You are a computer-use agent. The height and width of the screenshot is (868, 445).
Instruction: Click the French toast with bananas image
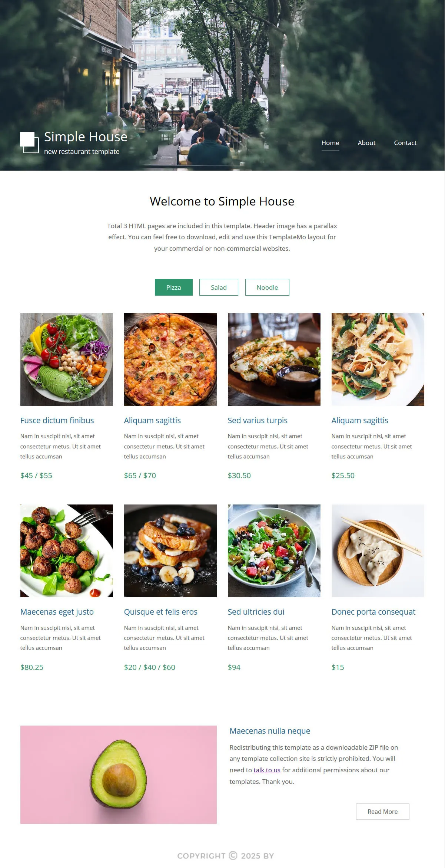pos(170,551)
